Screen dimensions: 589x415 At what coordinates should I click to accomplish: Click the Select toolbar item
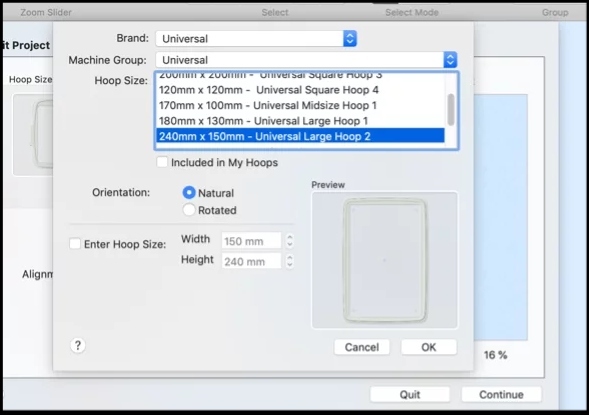(x=275, y=12)
